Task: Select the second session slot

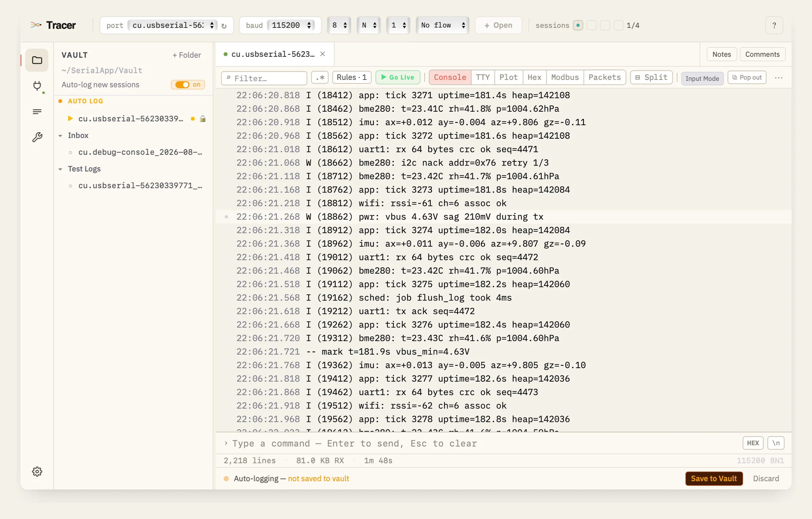Action: click(591, 25)
